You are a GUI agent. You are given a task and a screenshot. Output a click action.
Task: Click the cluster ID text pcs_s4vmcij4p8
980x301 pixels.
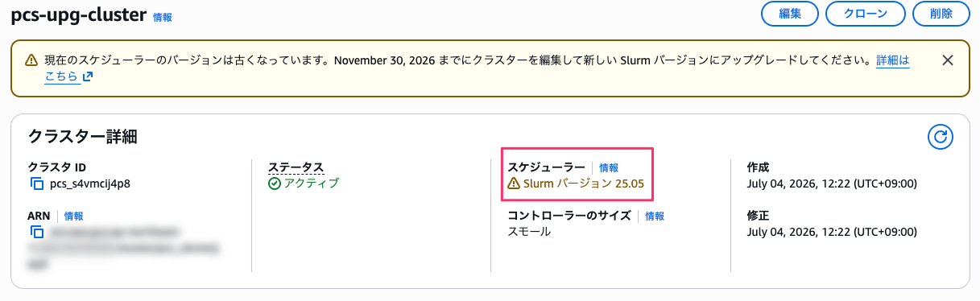90,183
